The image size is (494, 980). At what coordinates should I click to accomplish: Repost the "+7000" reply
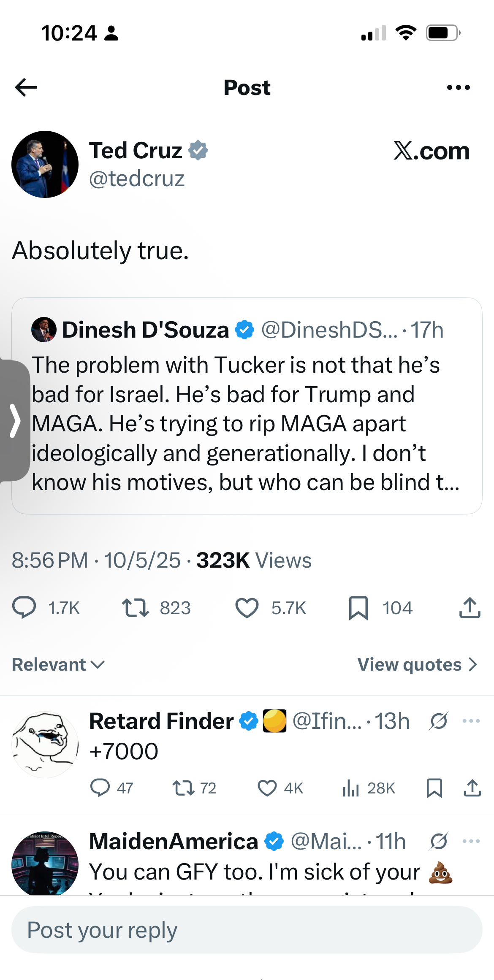[184, 788]
